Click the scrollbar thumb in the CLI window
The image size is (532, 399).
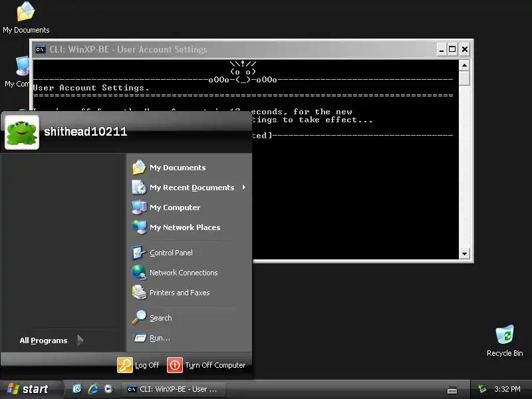tap(464, 78)
